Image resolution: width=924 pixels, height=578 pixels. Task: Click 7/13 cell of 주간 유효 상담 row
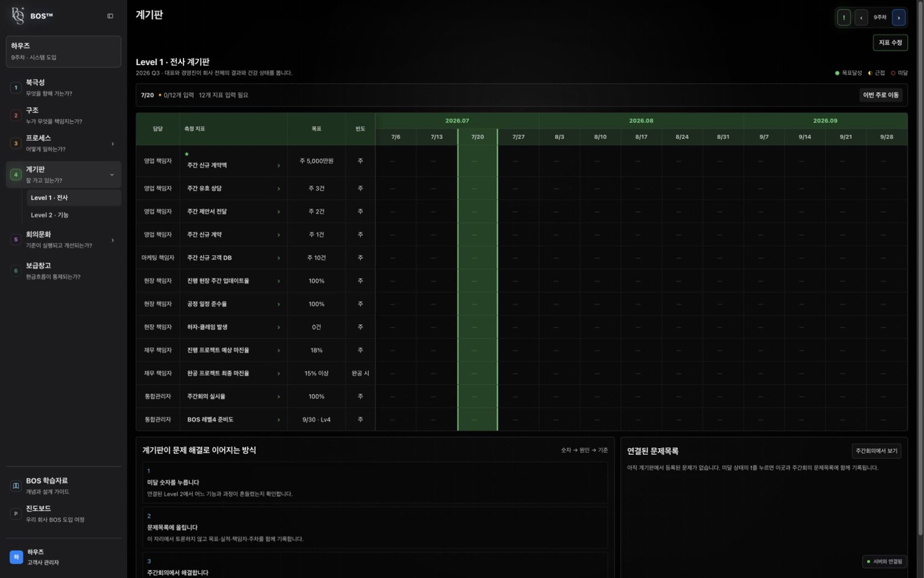point(436,189)
